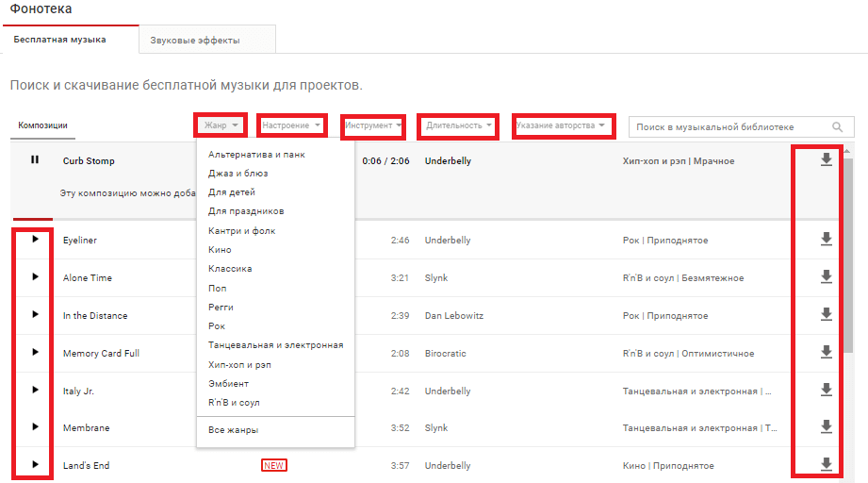The image size is (868, 483).
Task: Switch to the Звуковые эффекты tab
Action: coord(194,40)
